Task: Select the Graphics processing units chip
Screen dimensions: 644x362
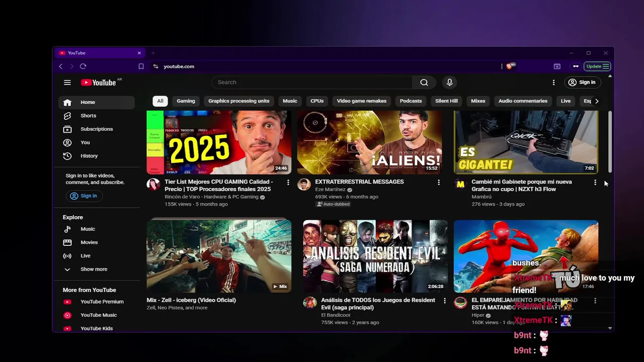Action: pyautogui.click(x=239, y=101)
